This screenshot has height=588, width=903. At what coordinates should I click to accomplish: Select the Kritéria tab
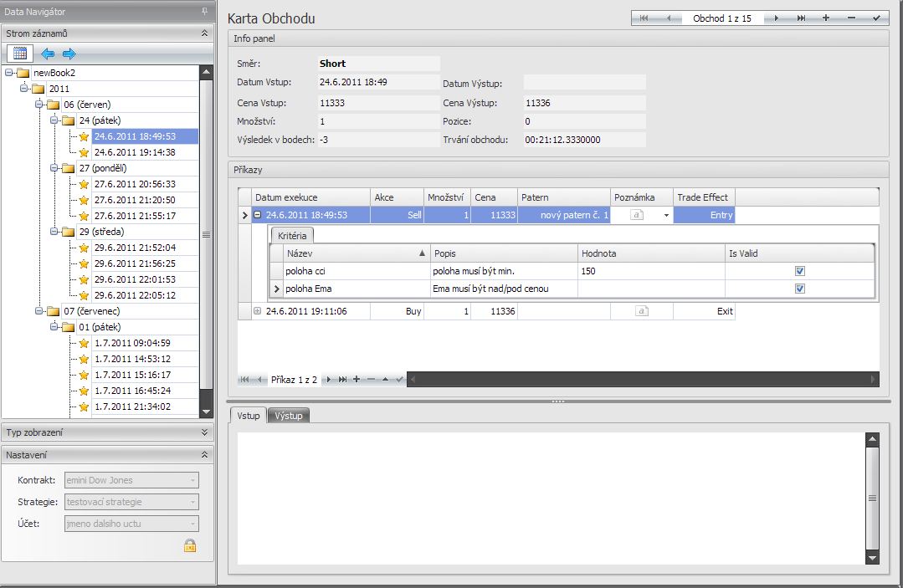[291, 236]
